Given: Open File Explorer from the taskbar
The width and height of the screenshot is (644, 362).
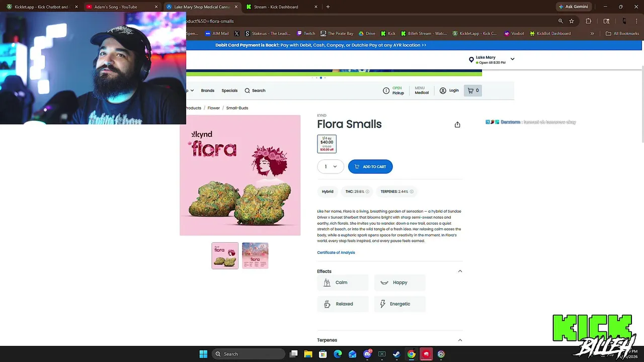Looking at the screenshot, I should tap(308, 354).
